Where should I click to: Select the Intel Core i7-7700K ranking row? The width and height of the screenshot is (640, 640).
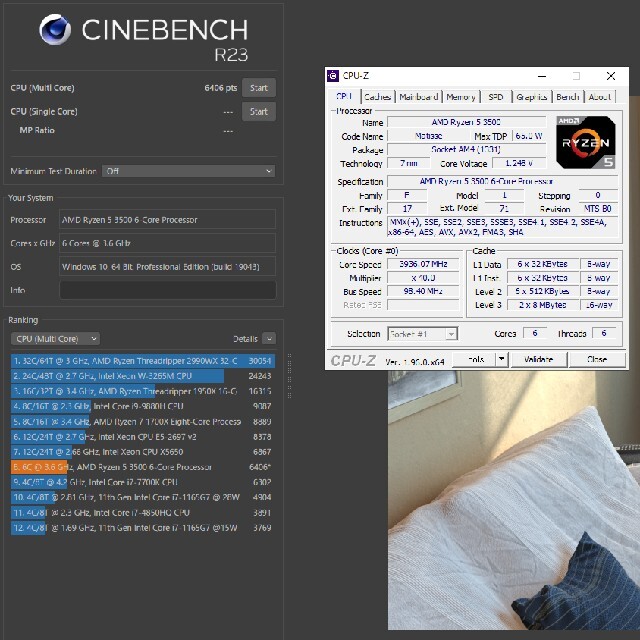pos(143,482)
